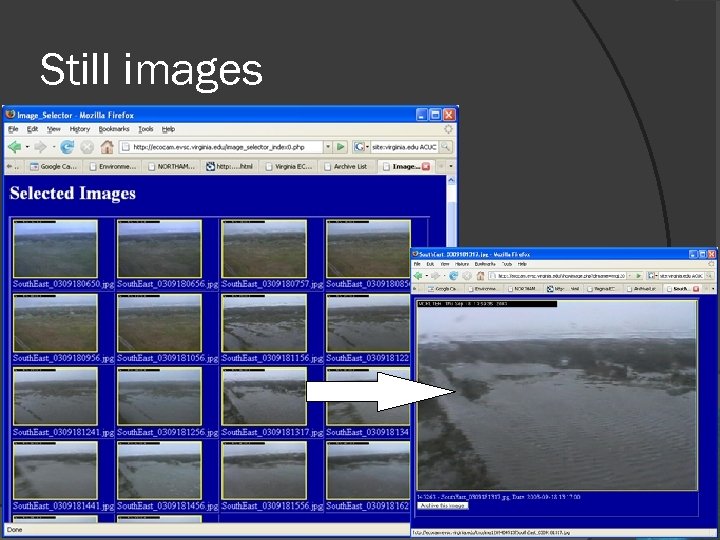The image size is (720, 540).
Task: Click search magnifier in Image_Selector window
Action: tap(445, 147)
